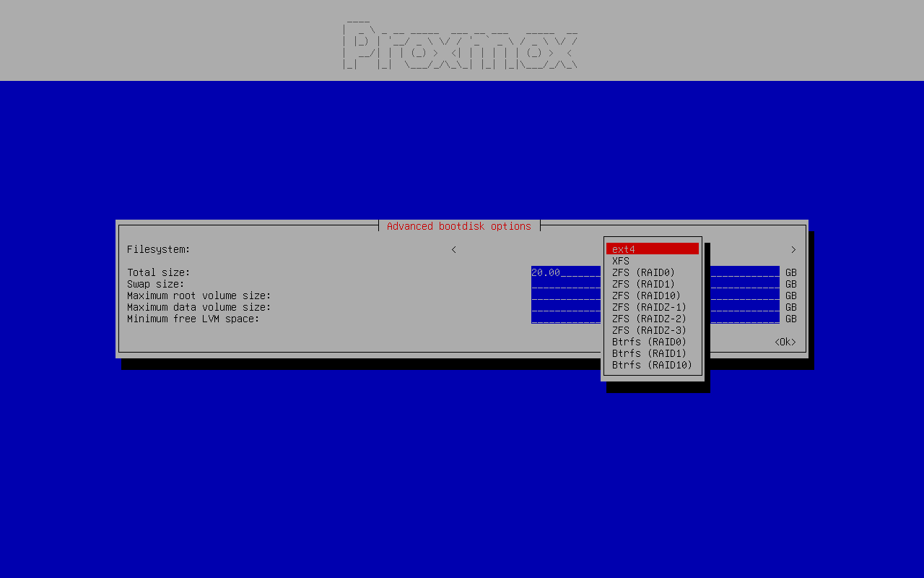Focus the Maximum data volume size field
The width and height of the screenshot is (924, 578).
(655, 307)
